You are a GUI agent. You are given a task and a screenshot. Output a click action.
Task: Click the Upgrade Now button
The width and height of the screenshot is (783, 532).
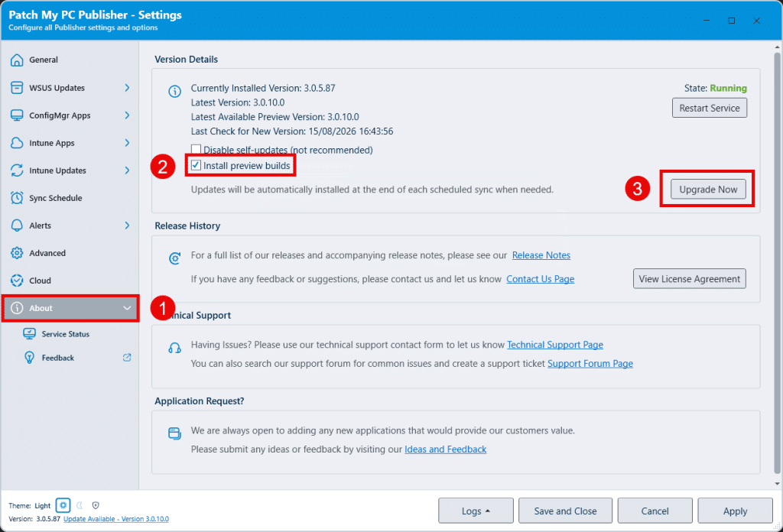pyautogui.click(x=708, y=189)
